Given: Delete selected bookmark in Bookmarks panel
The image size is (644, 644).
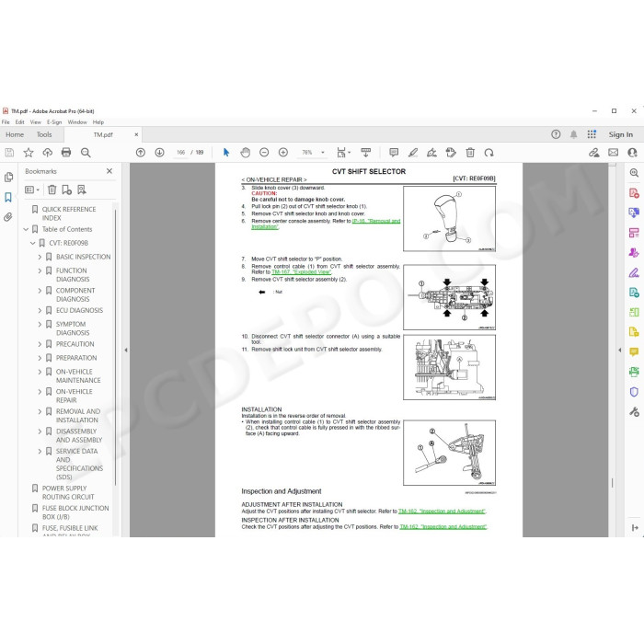Looking at the screenshot, I should 52,190.
